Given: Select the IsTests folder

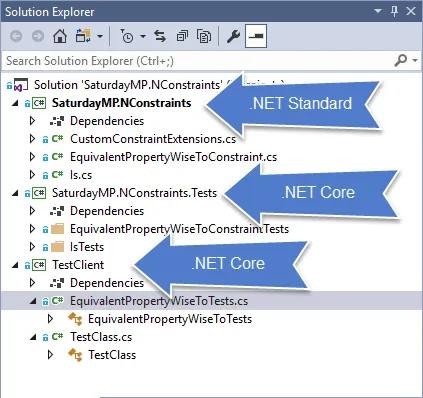Looking at the screenshot, I should [x=87, y=247].
